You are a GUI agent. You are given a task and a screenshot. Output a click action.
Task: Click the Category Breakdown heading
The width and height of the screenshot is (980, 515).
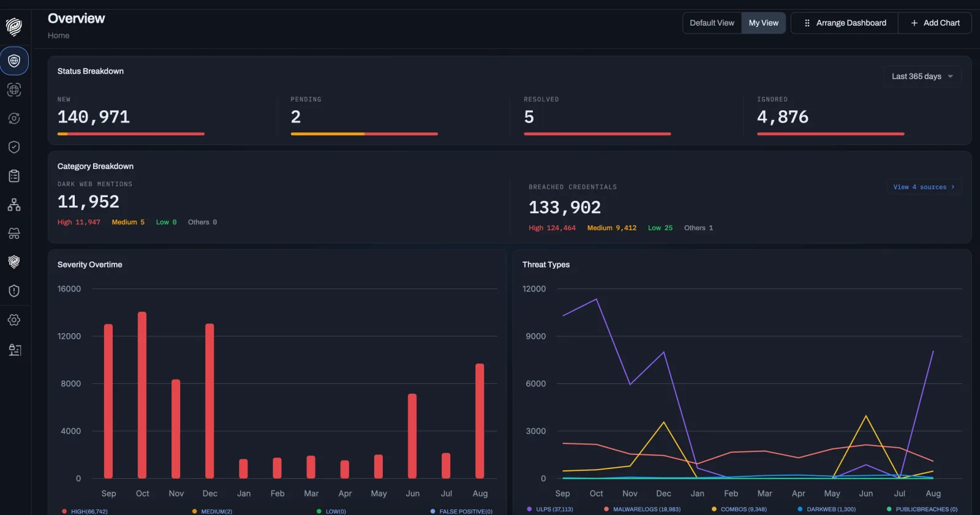[x=96, y=167]
